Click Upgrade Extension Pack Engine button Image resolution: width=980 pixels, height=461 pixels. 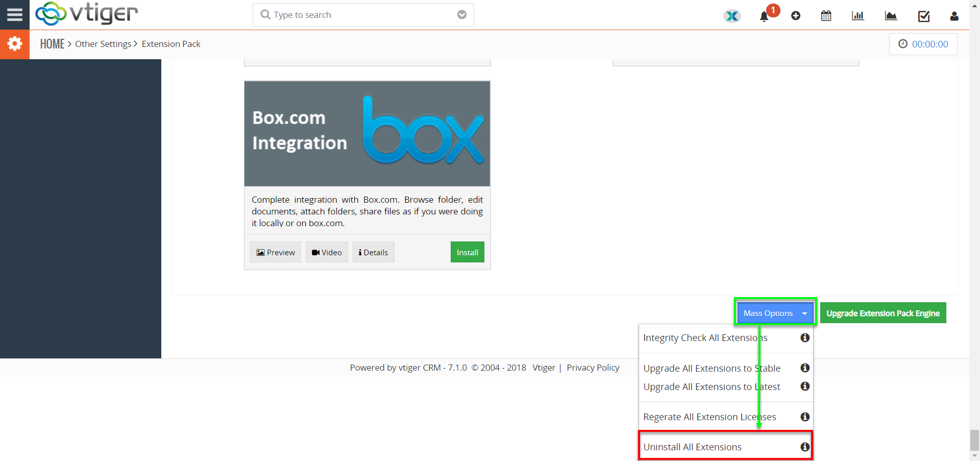883,313
